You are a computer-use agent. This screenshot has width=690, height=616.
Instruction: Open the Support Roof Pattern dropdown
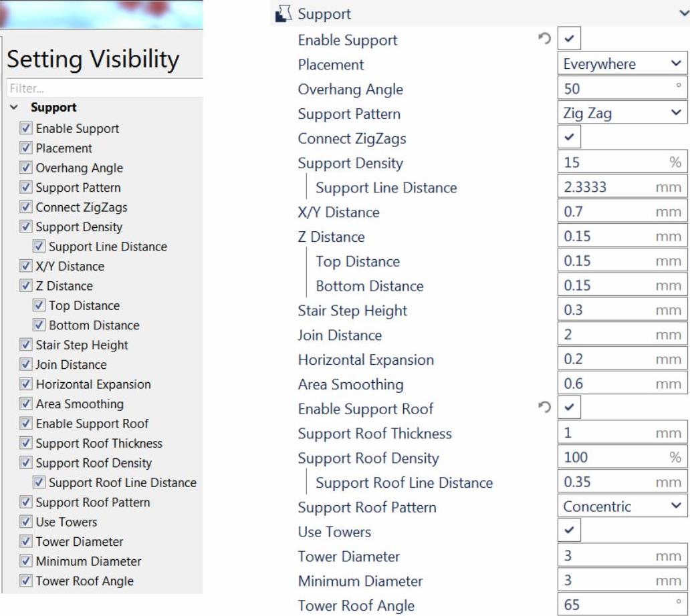coord(622,507)
